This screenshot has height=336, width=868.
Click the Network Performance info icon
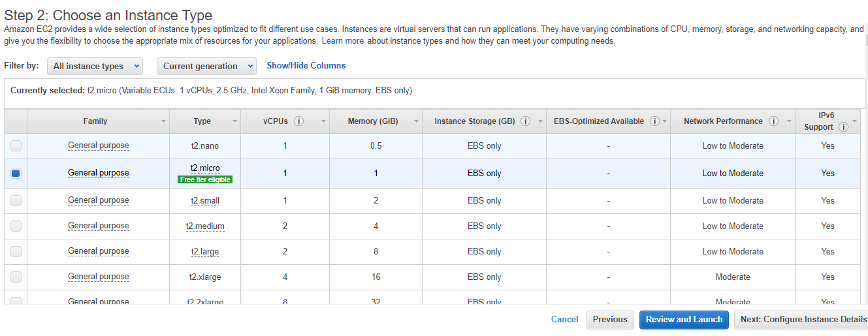click(x=773, y=121)
